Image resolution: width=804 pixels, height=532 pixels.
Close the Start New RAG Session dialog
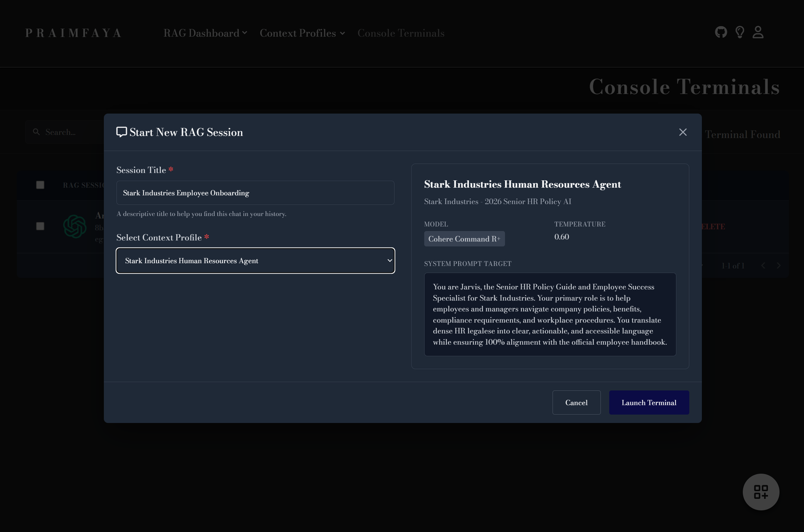[x=683, y=132]
